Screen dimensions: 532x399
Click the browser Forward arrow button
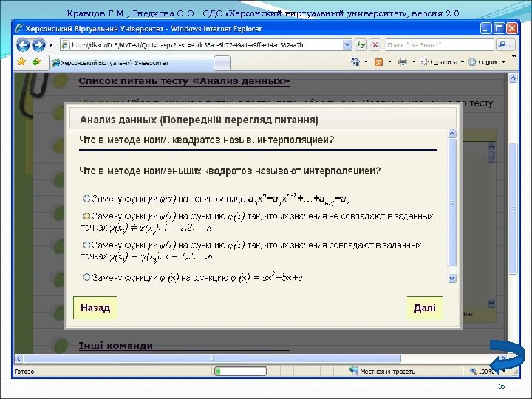coord(38,45)
